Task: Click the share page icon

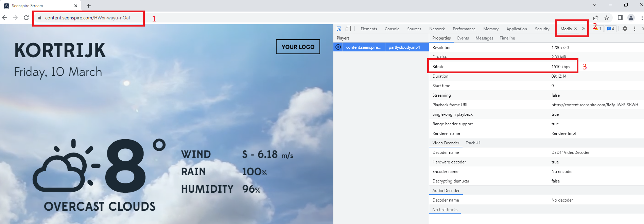Action: click(x=596, y=18)
